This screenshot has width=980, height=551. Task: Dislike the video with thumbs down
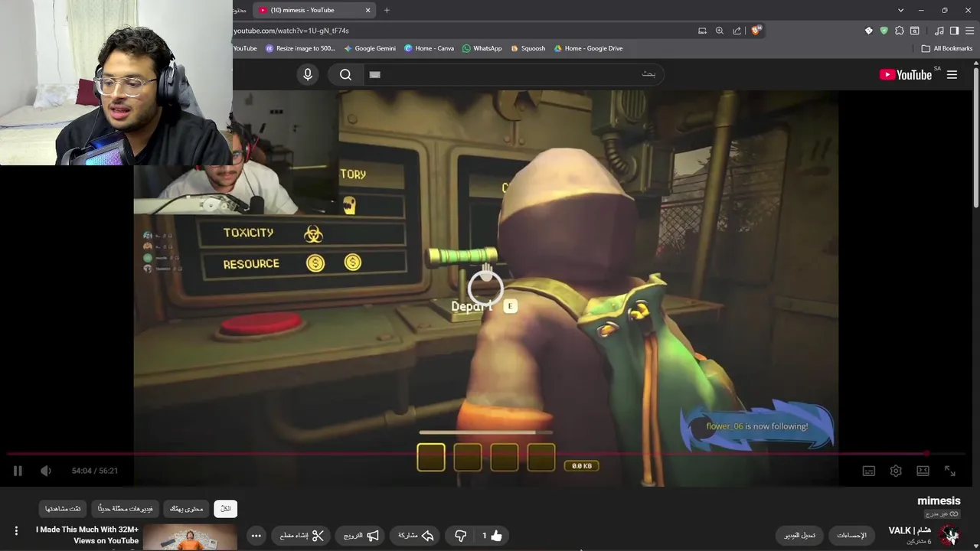(460, 536)
